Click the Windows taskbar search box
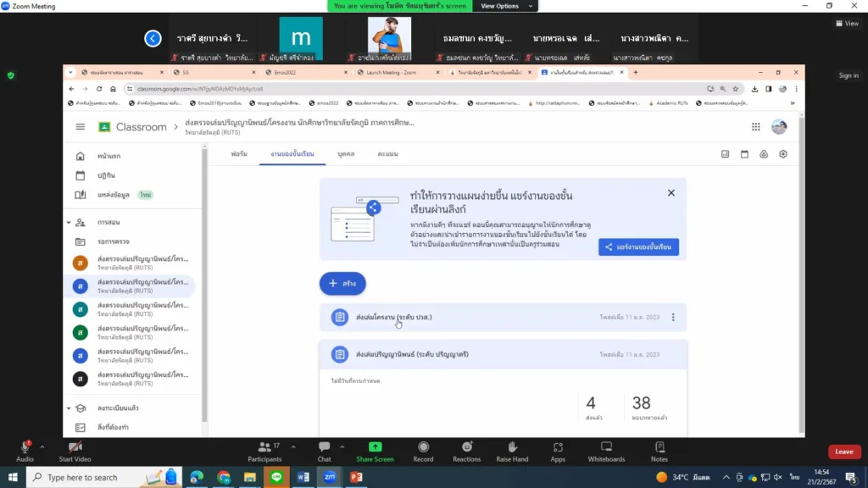Viewport: 868px width, 488px height. coord(104,477)
